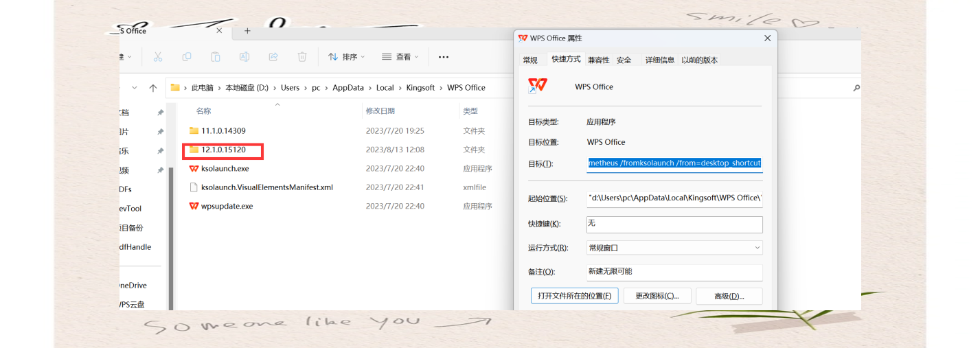Open the 运行方式 combo box

pos(674,248)
